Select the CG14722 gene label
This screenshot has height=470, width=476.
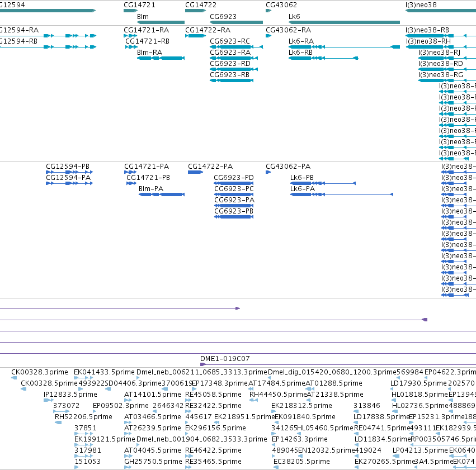click(201, 5)
